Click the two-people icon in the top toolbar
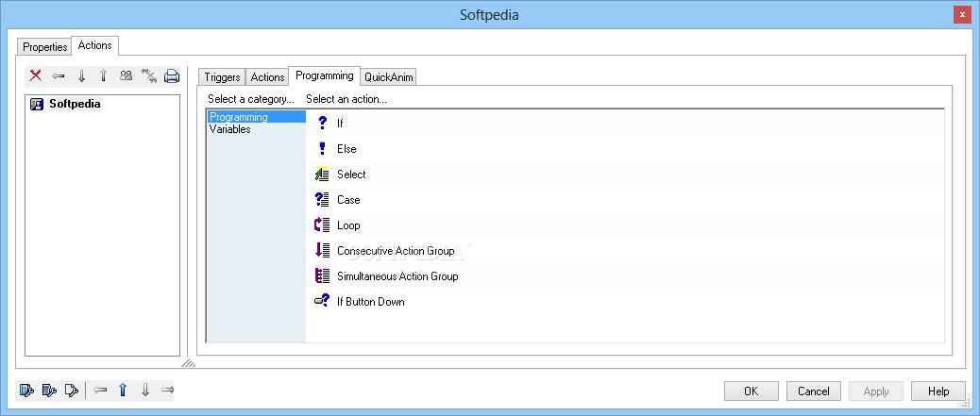980x416 pixels. click(x=127, y=76)
